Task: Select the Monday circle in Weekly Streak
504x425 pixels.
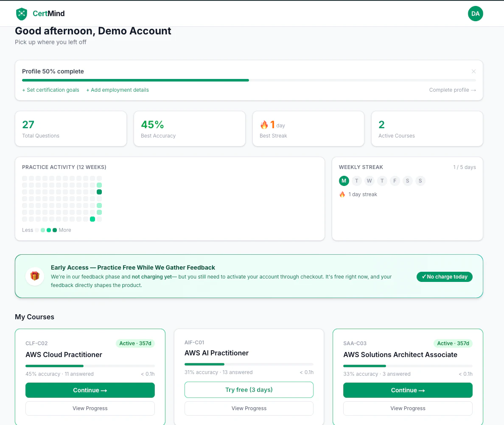Action: tap(344, 181)
